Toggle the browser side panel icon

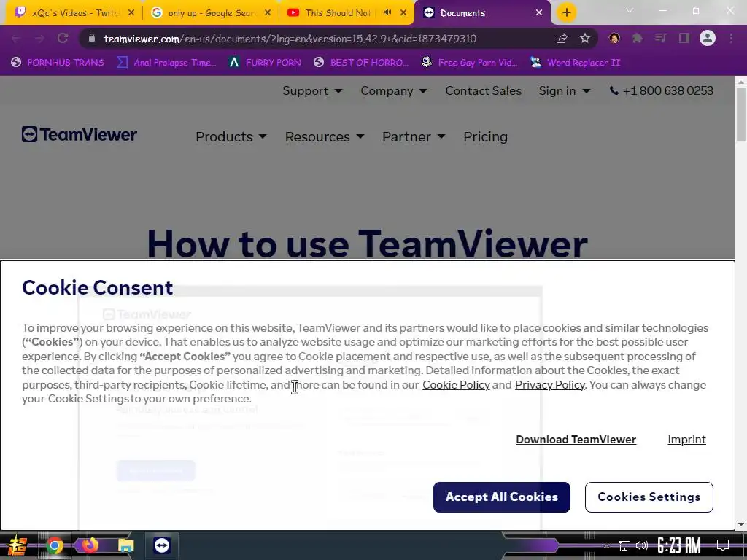pyautogui.click(x=684, y=38)
